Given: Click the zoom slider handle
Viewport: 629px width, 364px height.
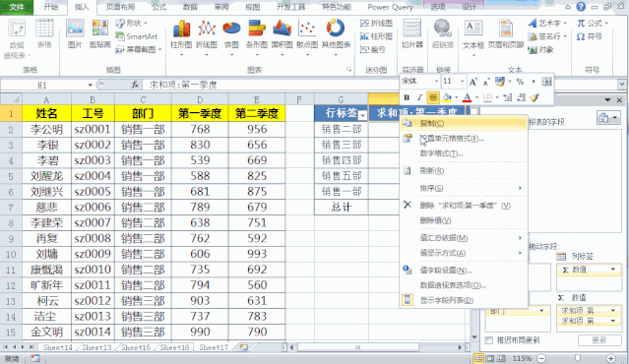Looking at the screenshot, I should pos(577,358).
